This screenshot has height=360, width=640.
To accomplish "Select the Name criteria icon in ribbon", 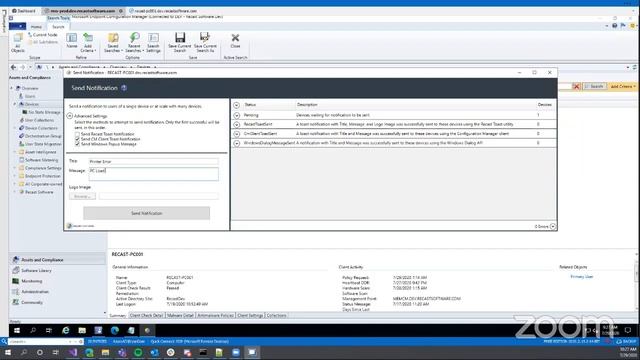I will click(x=71, y=41).
